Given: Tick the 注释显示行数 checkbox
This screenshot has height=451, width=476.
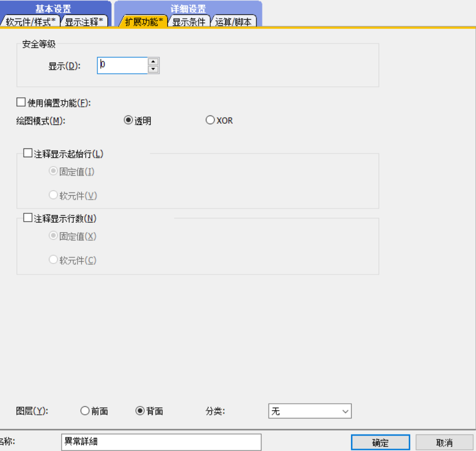Looking at the screenshot, I should (x=28, y=218).
